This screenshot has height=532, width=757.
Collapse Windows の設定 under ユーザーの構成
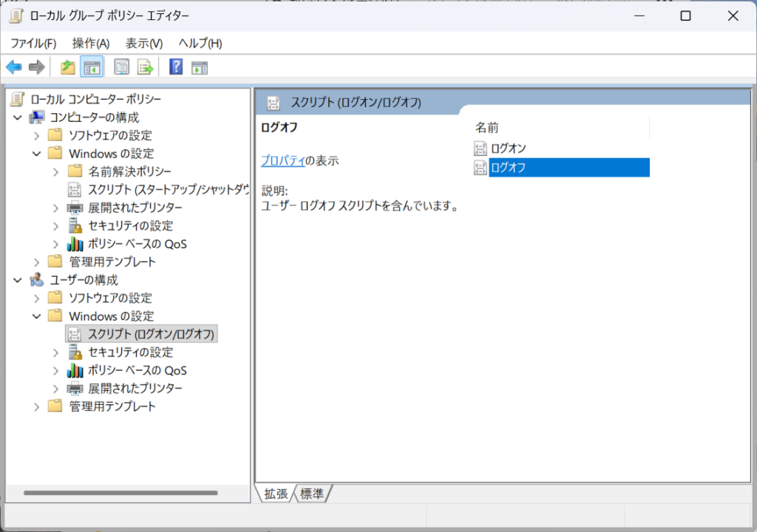click(x=37, y=316)
